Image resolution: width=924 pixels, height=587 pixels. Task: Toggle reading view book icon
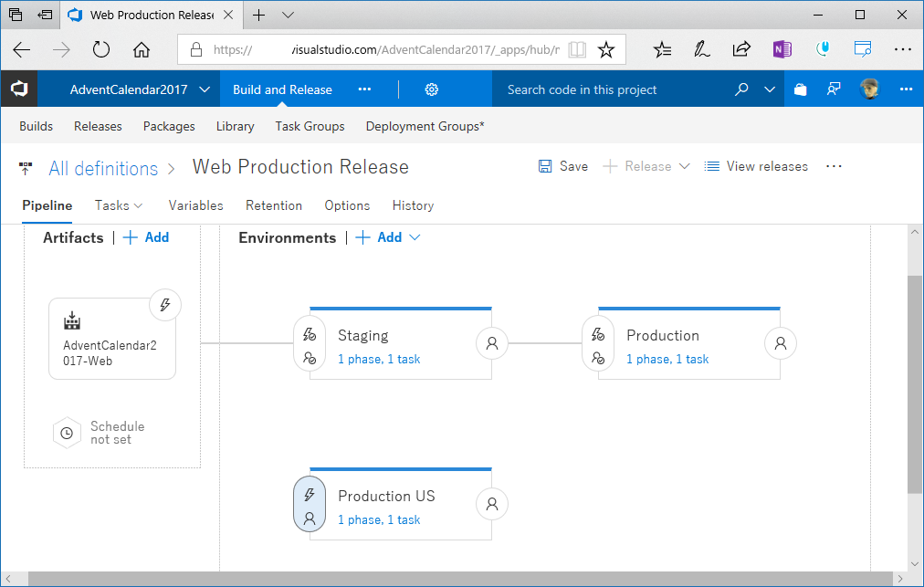click(x=577, y=49)
